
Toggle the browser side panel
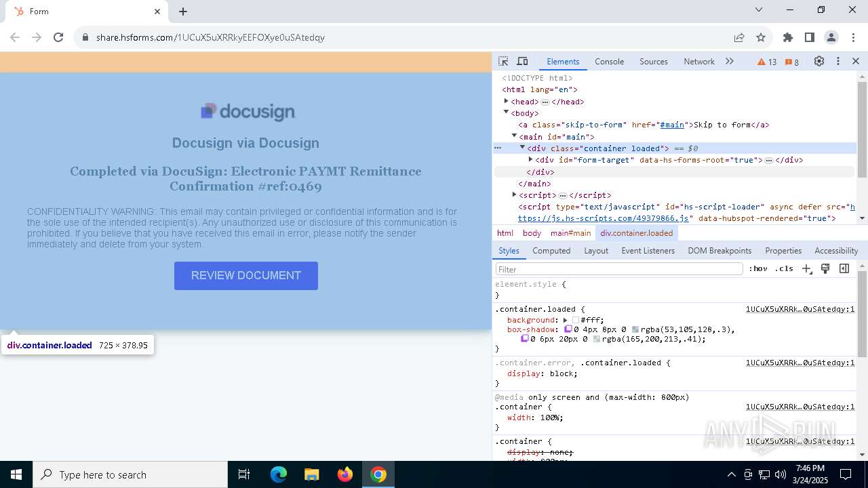(x=809, y=37)
